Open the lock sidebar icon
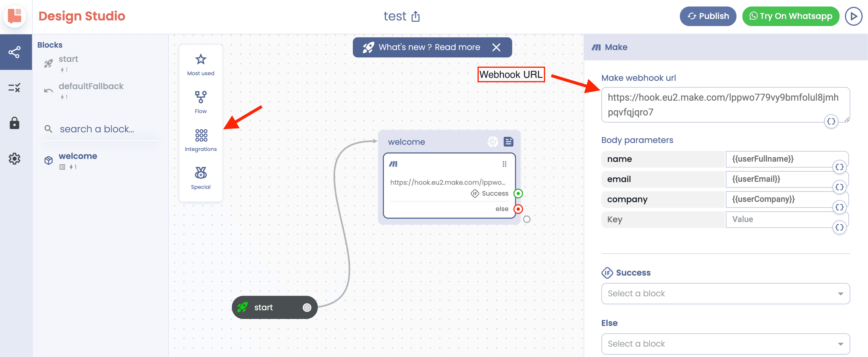 point(15,123)
